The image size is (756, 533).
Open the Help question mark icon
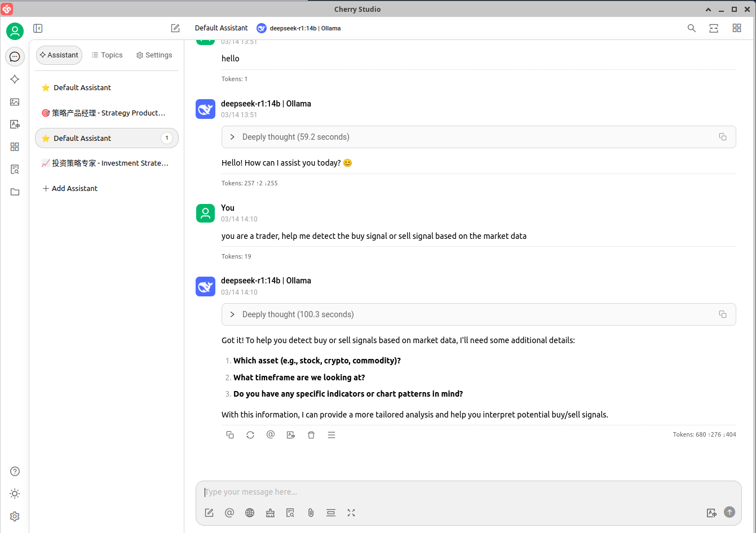click(x=15, y=472)
